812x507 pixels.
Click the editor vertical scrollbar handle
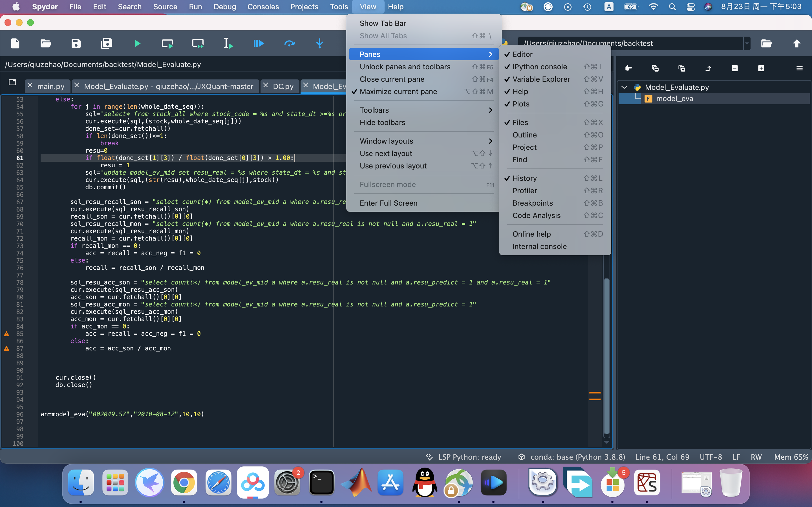606,355
